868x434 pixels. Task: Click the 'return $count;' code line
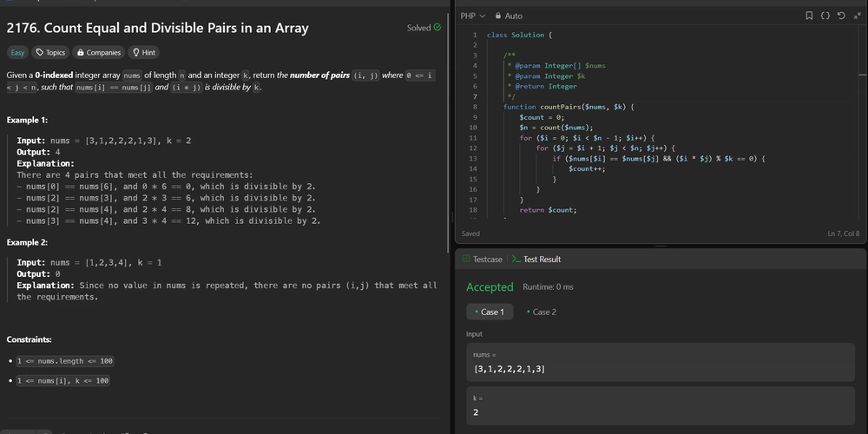click(548, 210)
